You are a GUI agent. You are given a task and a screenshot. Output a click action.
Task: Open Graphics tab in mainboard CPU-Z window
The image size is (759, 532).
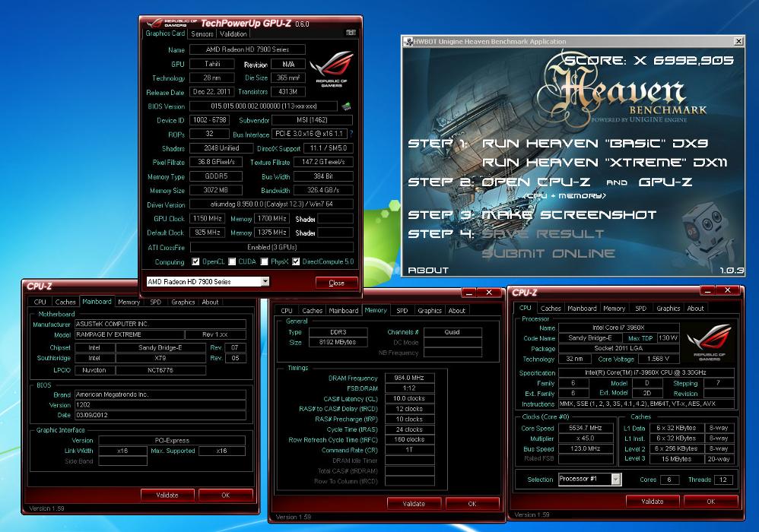click(x=183, y=302)
